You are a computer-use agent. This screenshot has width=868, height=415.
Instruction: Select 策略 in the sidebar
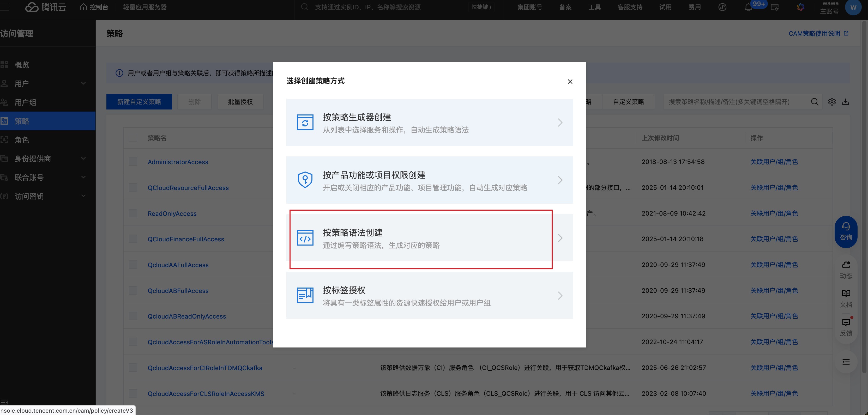click(48, 121)
